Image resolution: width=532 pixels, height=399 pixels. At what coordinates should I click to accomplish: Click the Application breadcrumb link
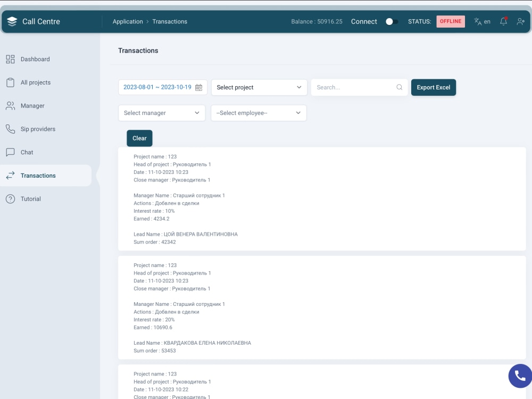(128, 21)
